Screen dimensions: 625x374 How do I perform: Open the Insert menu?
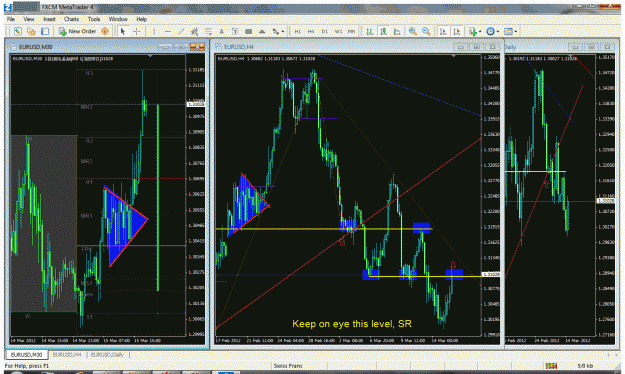point(49,19)
